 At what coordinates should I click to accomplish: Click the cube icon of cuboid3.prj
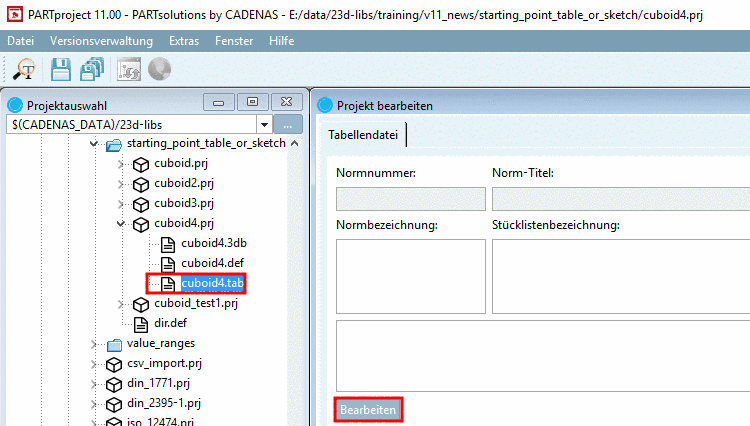(141, 205)
